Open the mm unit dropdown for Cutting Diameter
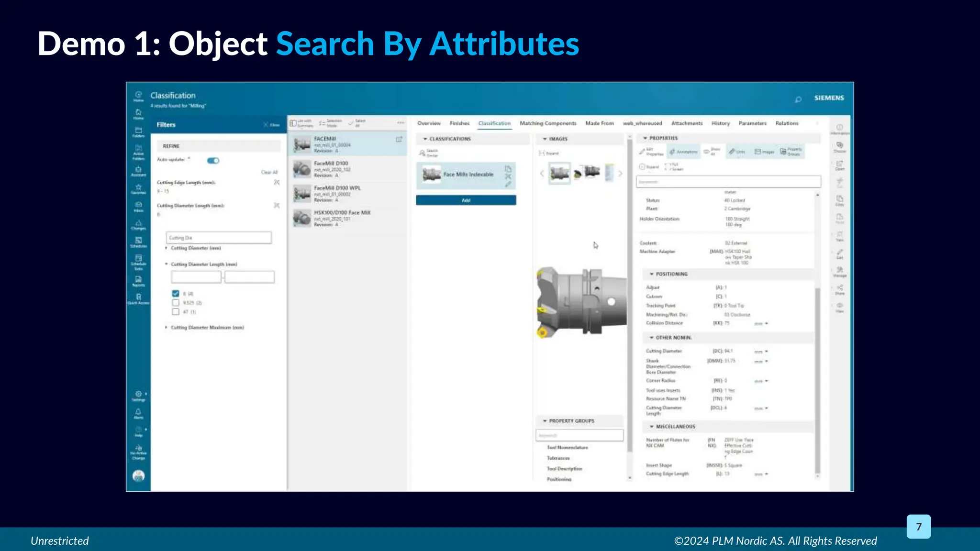The width and height of the screenshot is (980, 551). click(x=761, y=352)
